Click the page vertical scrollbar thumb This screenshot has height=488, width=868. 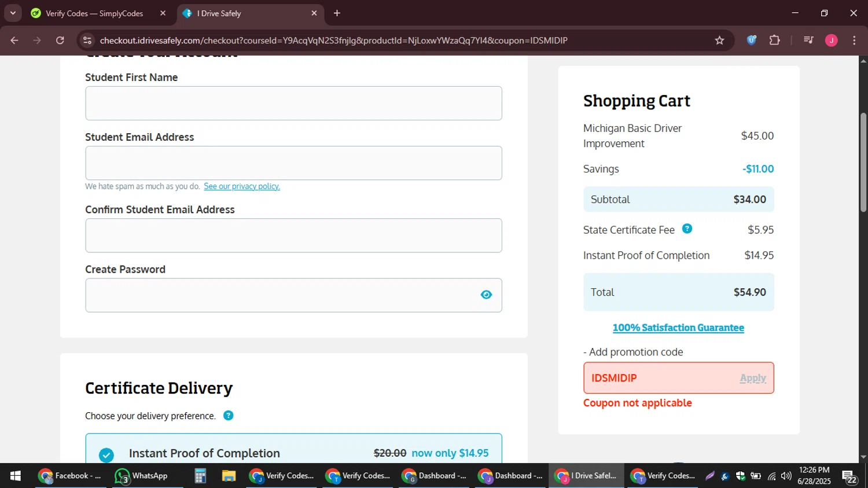tap(863, 162)
